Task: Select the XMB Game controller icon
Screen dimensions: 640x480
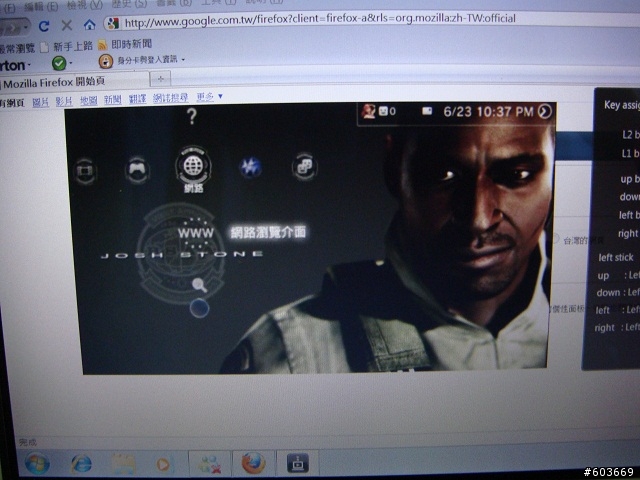Action: 137,170
